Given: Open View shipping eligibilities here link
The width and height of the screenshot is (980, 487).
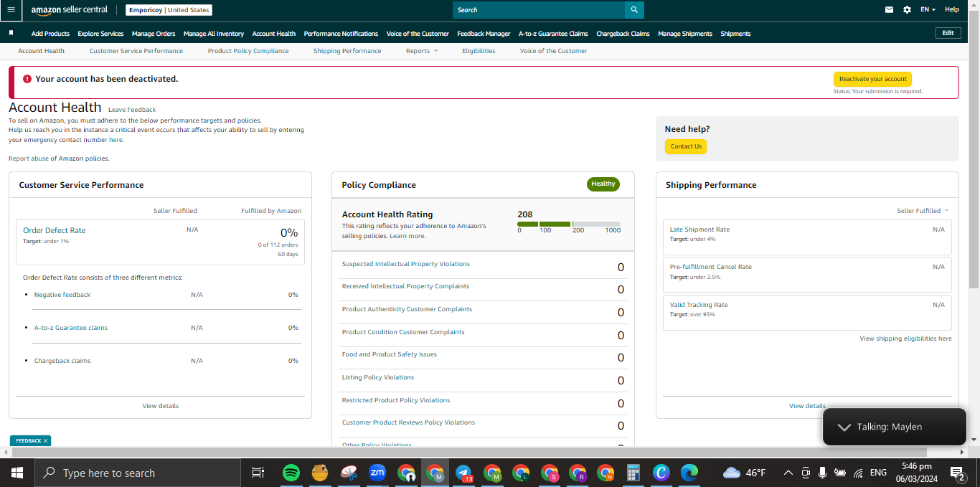Looking at the screenshot, I should (905, 339).
